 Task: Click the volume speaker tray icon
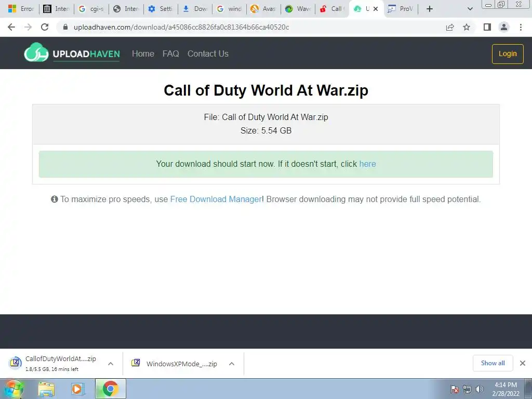pyautogui.click(x=480, y=389)
